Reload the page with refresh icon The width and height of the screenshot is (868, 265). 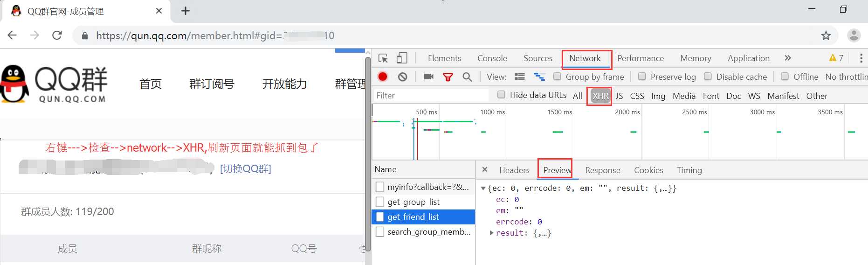tap(57, 35)
